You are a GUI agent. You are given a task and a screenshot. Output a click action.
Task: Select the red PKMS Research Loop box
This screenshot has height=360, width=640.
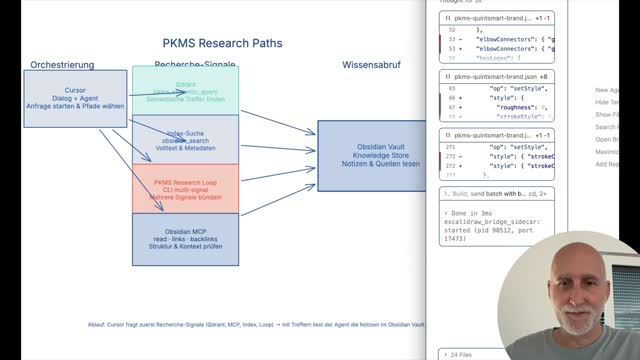[185, 189]
